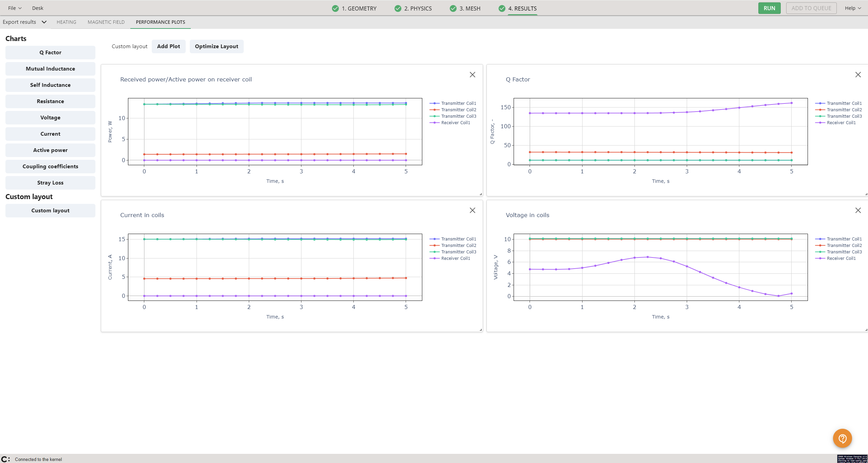Expand the Help dropdown menu
868x463 pixels.
pyautogui.click(x=852, y=8)
